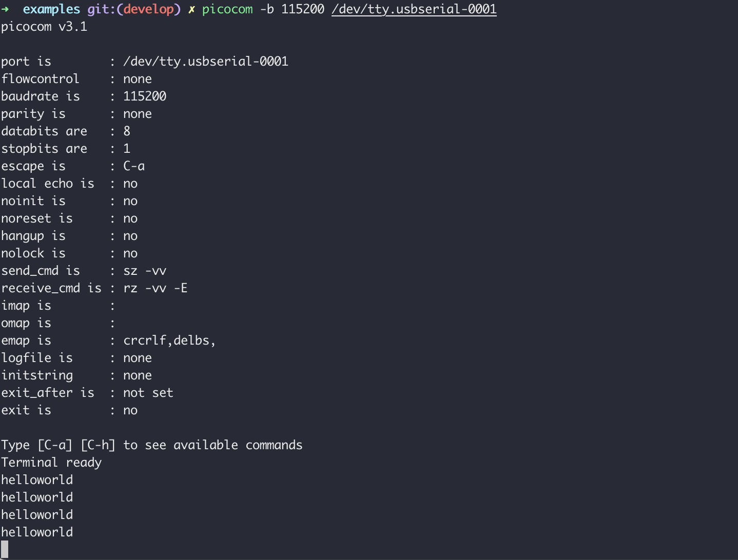Click the Terminal ready line

click(51, 463)
